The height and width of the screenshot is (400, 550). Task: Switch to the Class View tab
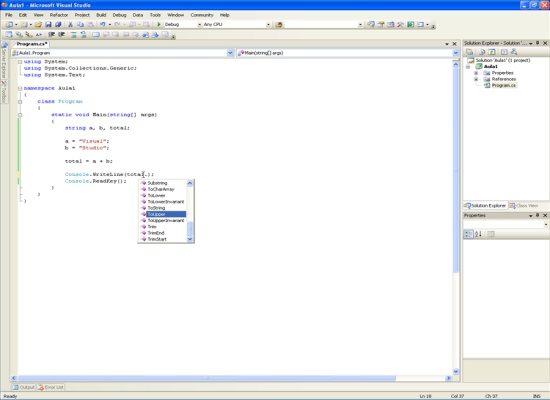click(x=523, y=206)
